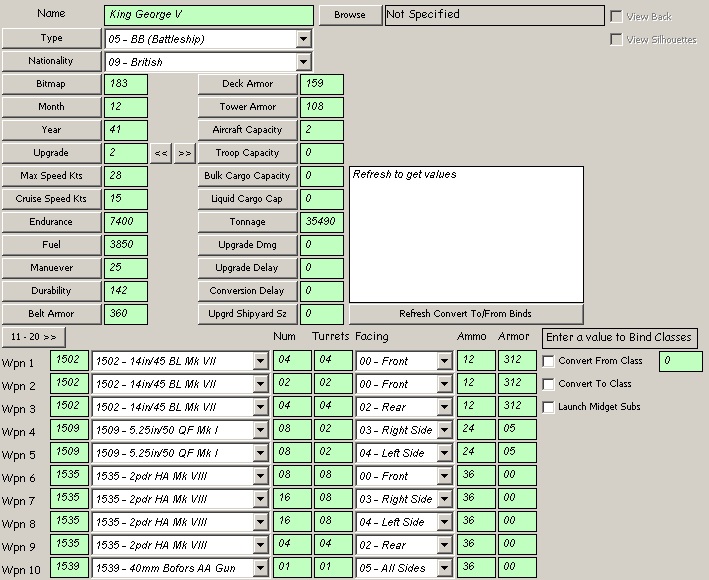Edit the Endurance value 7400

click(x=126, y=222)
